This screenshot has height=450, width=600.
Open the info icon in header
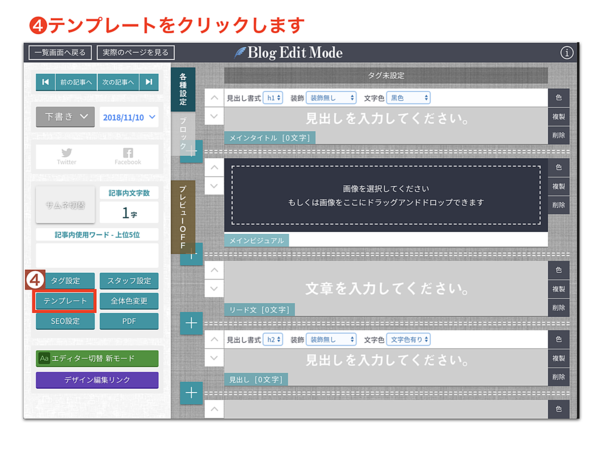tap(567, 53)
